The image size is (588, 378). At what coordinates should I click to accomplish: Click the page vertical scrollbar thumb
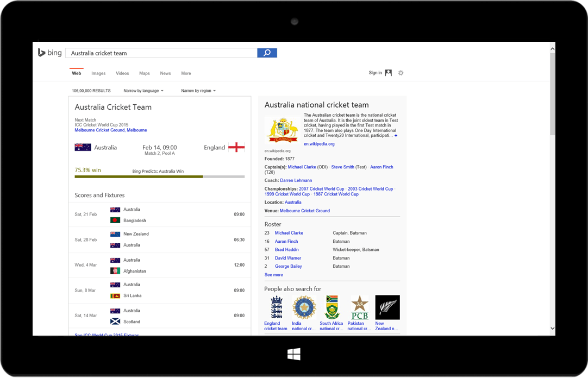[552, 93]
